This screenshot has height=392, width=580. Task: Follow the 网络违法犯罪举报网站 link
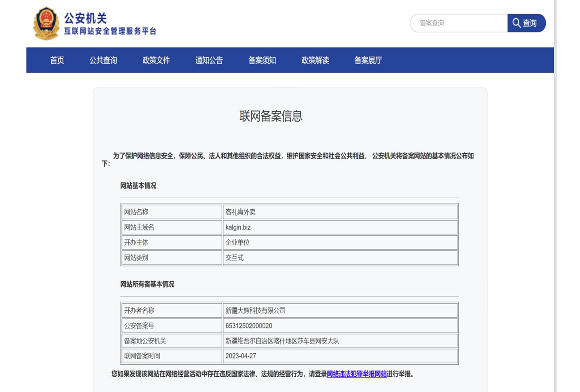[357, 374]
